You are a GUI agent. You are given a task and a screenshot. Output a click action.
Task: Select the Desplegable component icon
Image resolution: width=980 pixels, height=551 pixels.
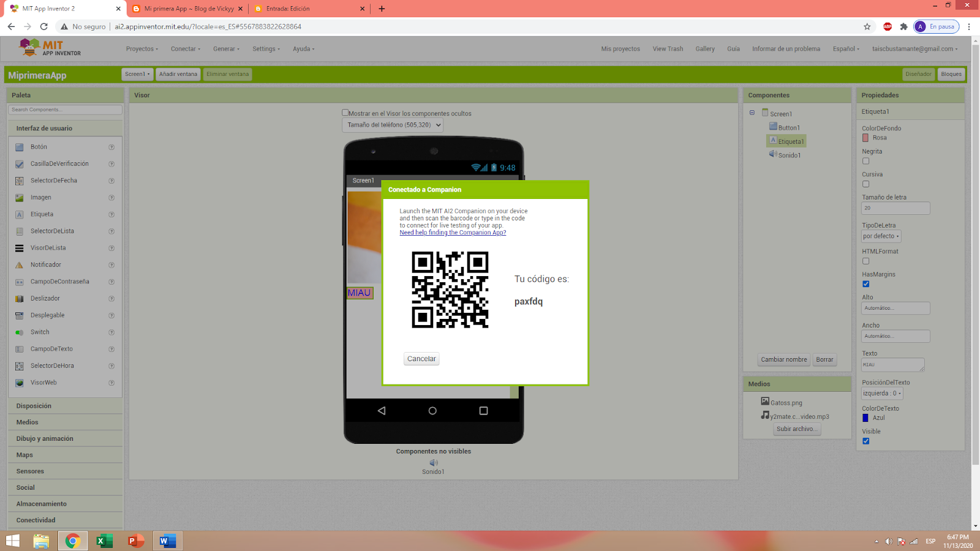(x=20, y=315)
